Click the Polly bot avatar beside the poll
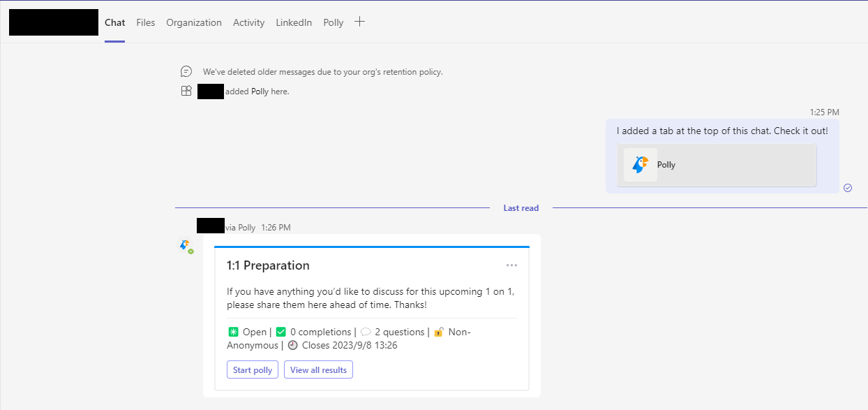 186,246
